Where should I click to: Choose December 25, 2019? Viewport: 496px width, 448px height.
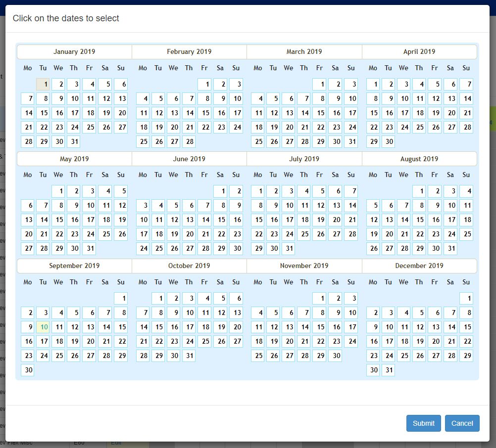coord(403,356)
